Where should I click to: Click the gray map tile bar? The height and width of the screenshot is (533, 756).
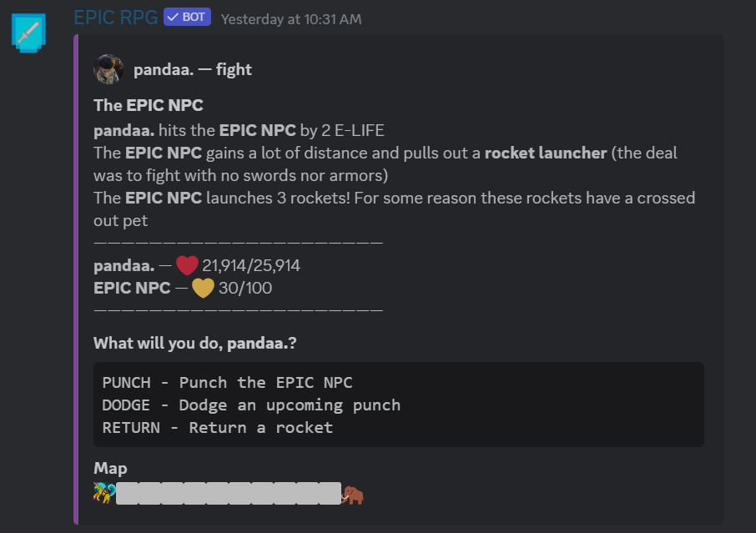click(228, 493)
